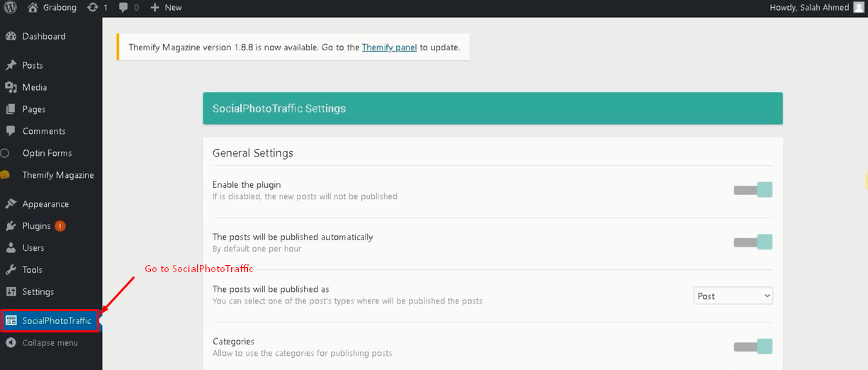Click the SocialPhotoTraffic Settings header

(492, 108)
